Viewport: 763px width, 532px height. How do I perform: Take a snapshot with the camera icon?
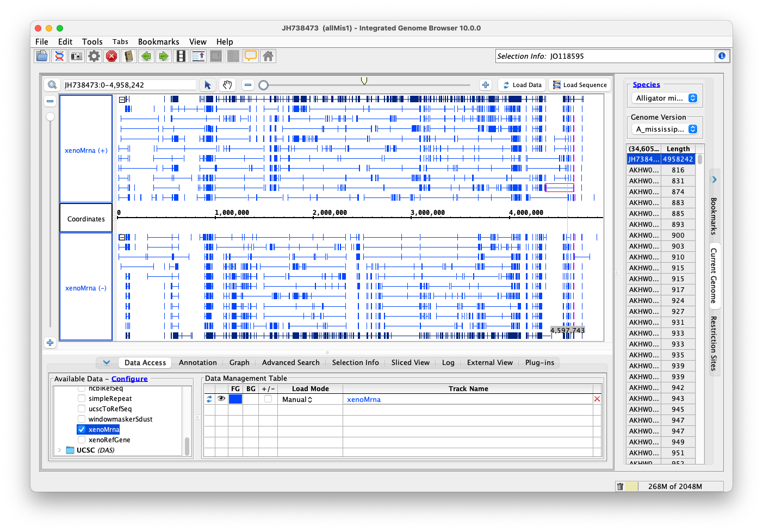click(x=77, y=56)
